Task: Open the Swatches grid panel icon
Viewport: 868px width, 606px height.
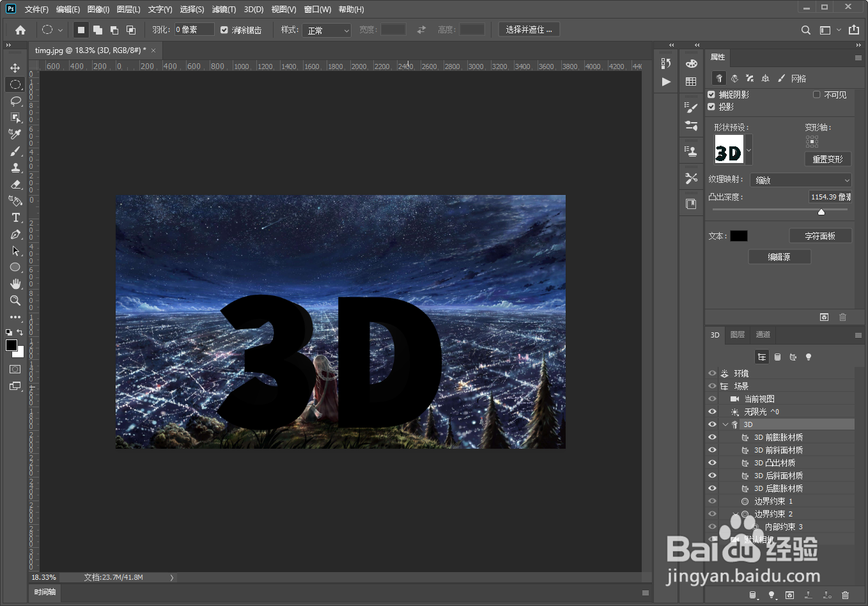Action: click(691, 82)
